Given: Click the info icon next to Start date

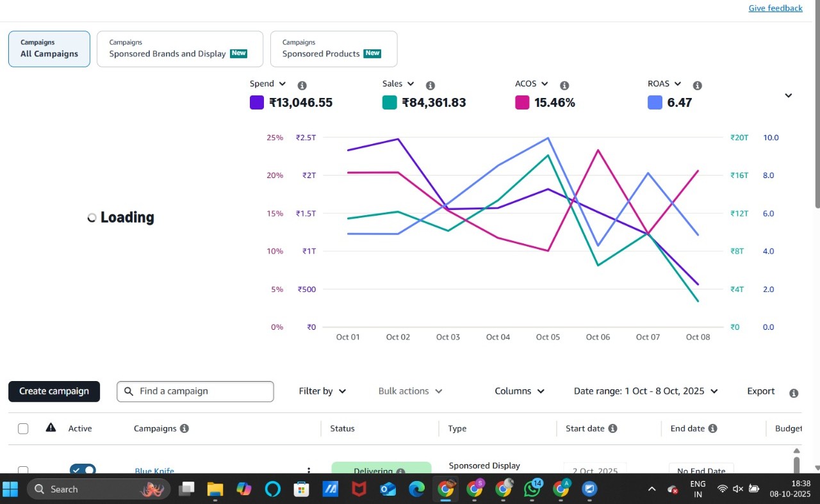Looking at the screenshot, I should tap(612, 428).
